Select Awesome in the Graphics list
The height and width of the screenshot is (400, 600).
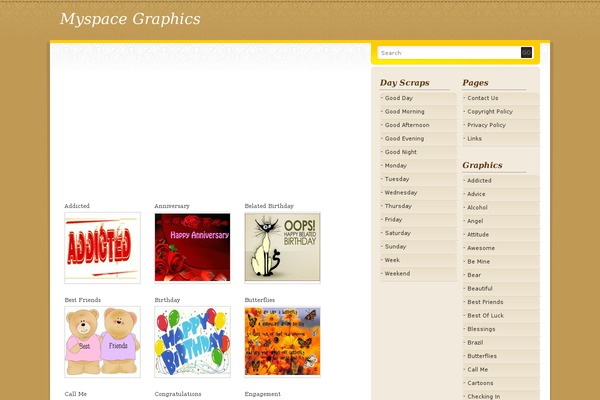point(481,248)
